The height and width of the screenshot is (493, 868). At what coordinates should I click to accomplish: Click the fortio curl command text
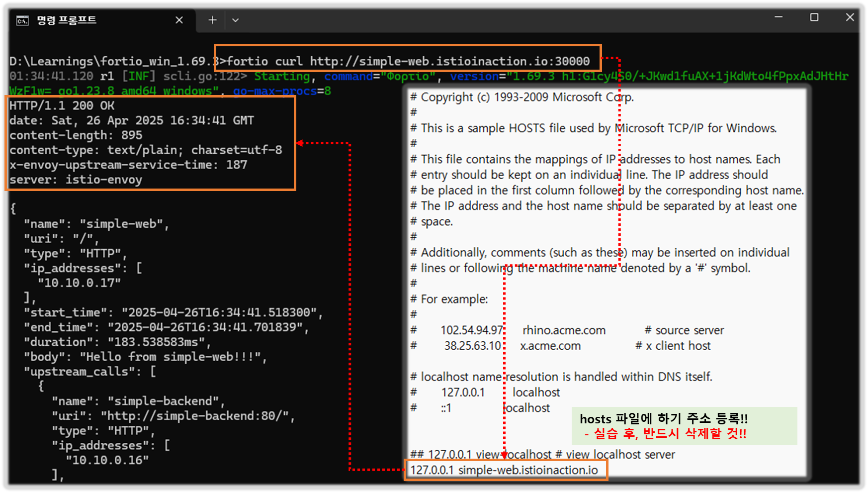tap(408, 61)
